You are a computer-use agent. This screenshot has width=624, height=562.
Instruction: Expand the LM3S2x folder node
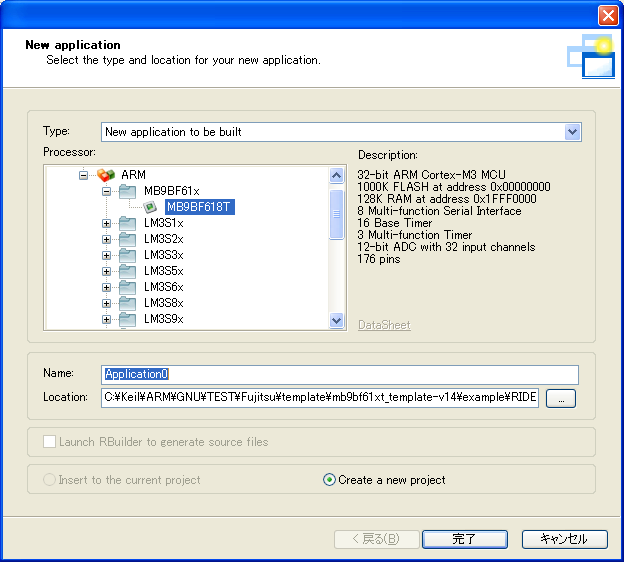(106, 239)
